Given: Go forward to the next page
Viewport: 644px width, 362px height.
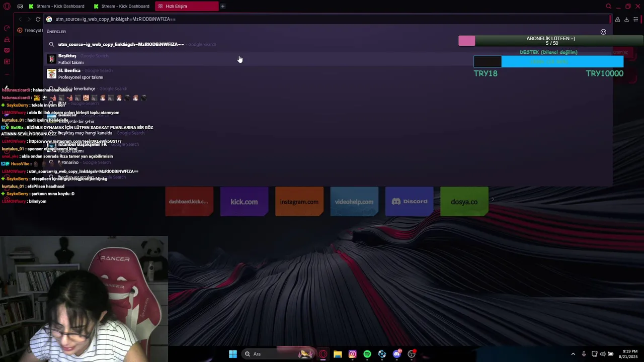Looking at the screenshot, I should (x=28, y=19).
